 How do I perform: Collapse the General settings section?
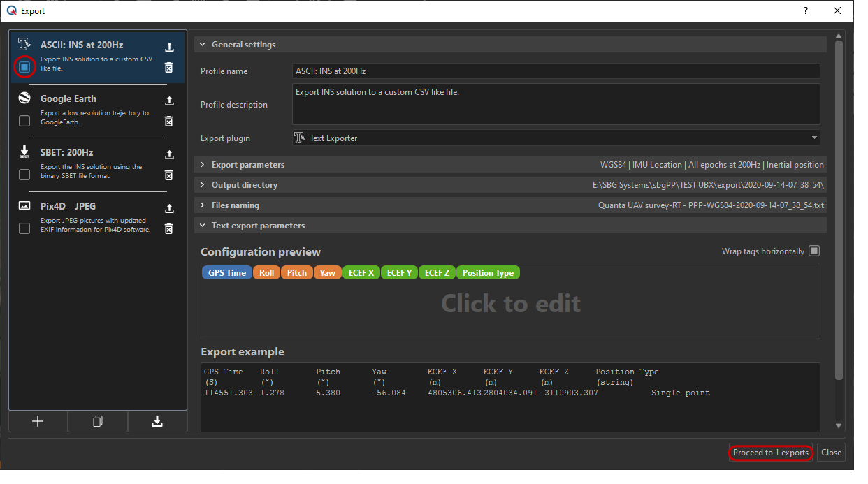pos(243,45)
